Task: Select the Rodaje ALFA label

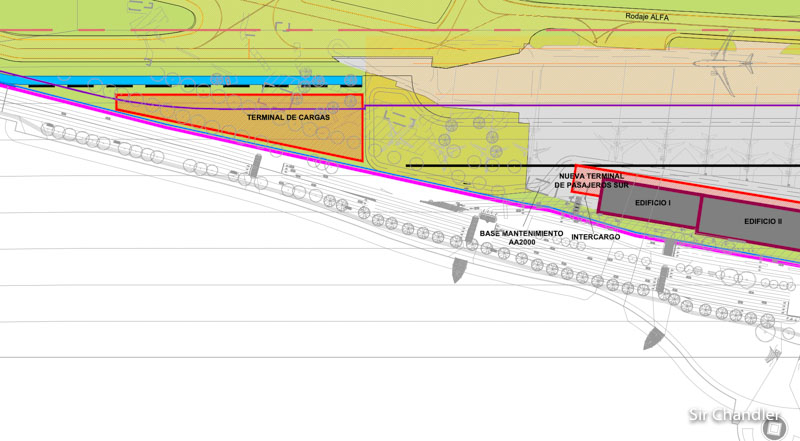Action: [646, 17]
